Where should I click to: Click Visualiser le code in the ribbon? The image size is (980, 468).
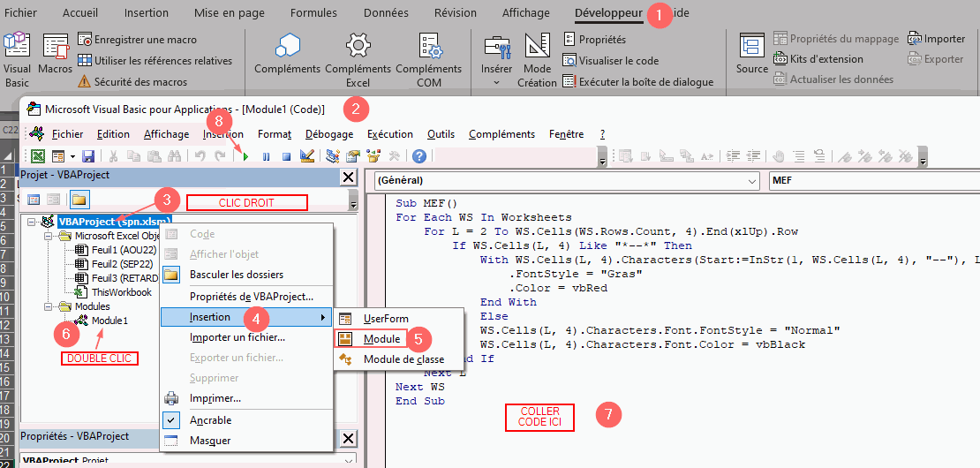click(x=618, y=61)
